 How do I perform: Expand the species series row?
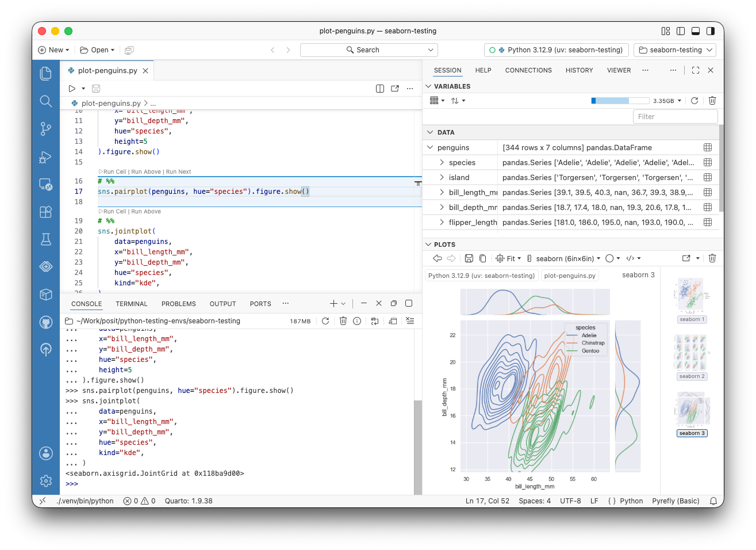tap(442, 162)
